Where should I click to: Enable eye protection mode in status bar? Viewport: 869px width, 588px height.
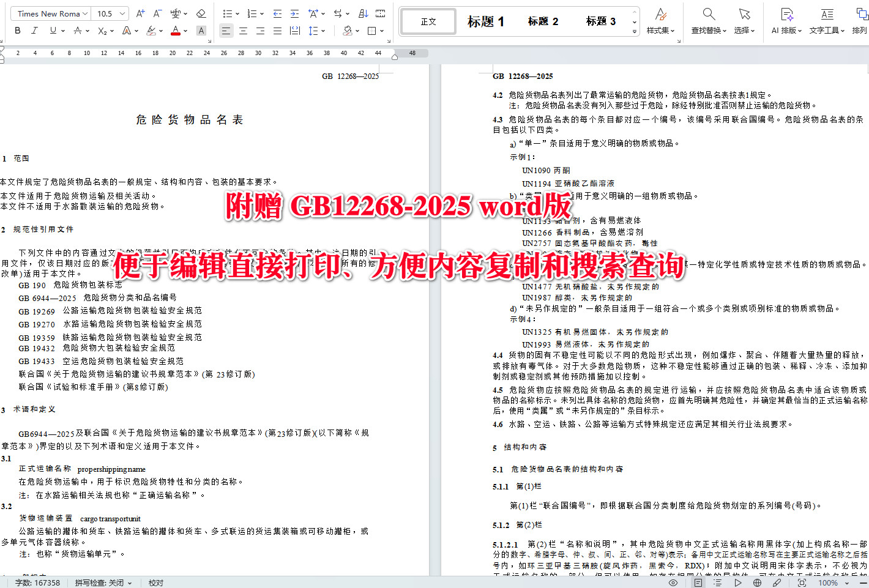click(x=672, y=582)
